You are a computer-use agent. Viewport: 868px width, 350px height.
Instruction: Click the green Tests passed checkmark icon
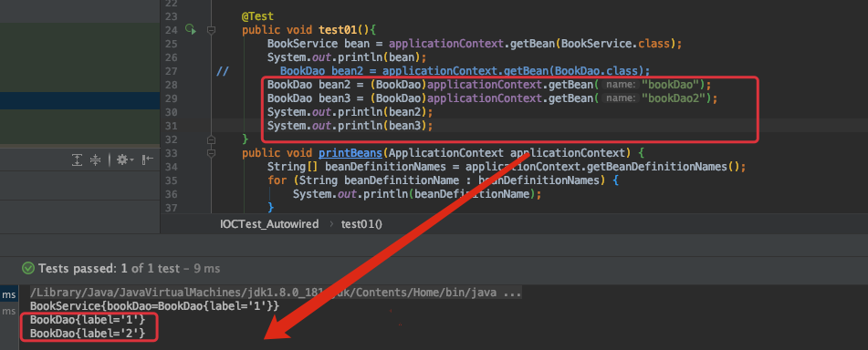pos(27,269)
